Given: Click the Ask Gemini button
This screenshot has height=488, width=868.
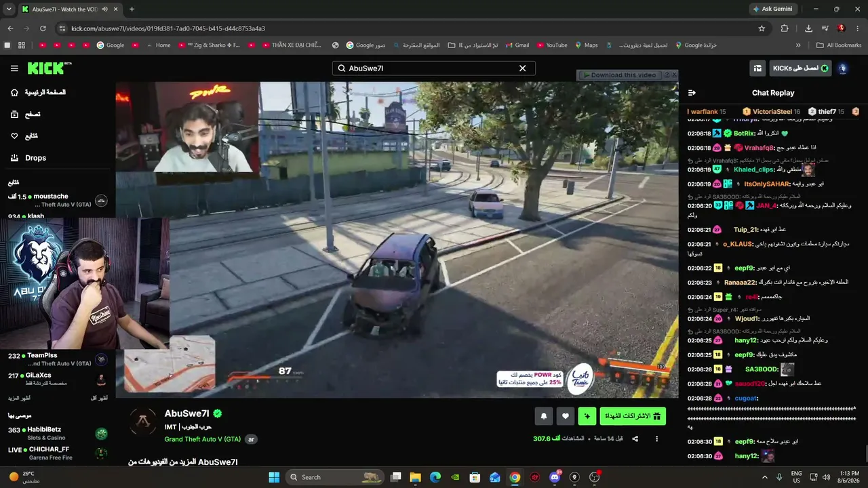Looking at the screenshot, I should [x=772, y=9].
